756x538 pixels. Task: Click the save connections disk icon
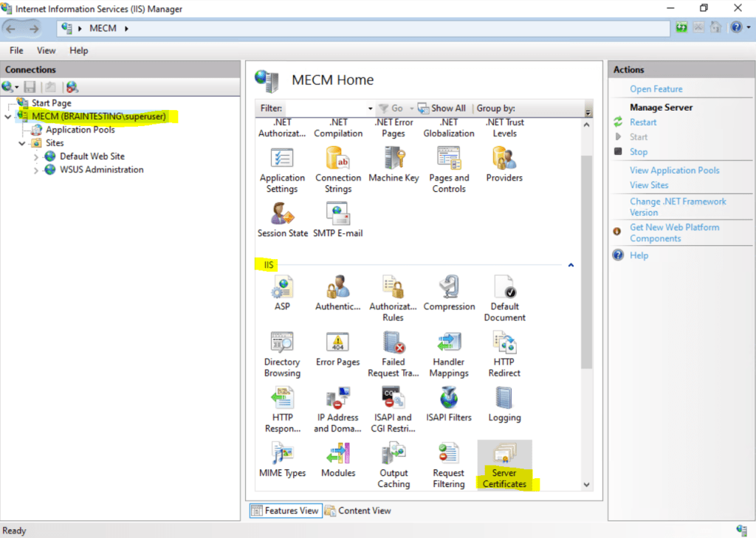[x=30, y=87]
